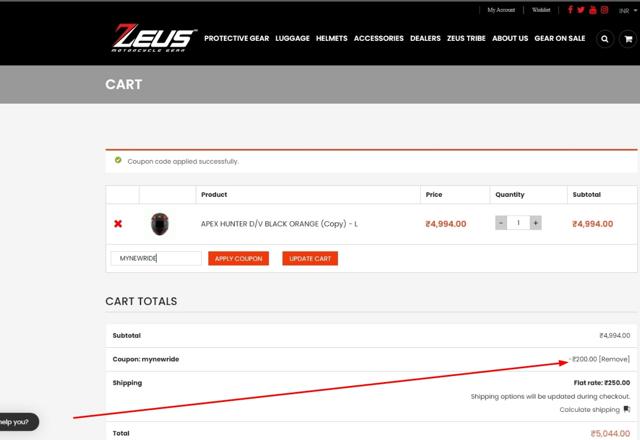Remove the mynewride coupon
The image size is (640, 440).
pos(614,359)
